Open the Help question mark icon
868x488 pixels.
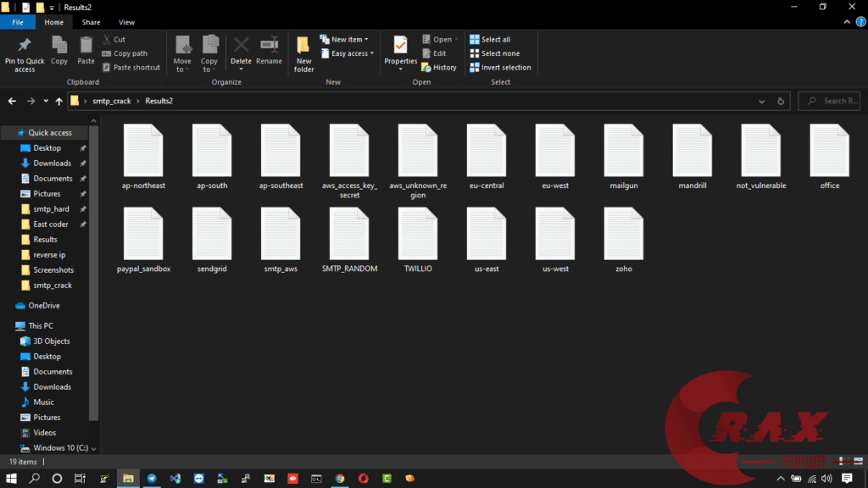(x=861, y=22)
